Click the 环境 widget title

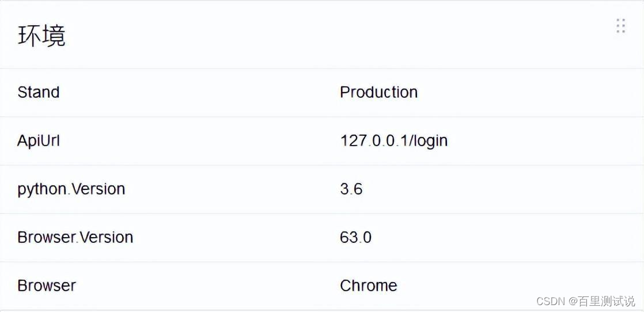41,36
